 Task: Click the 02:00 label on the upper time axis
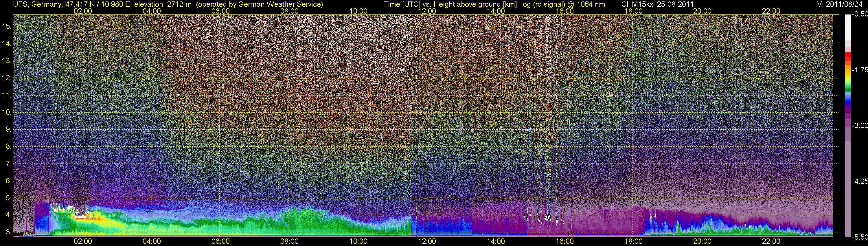pos(83,11)
